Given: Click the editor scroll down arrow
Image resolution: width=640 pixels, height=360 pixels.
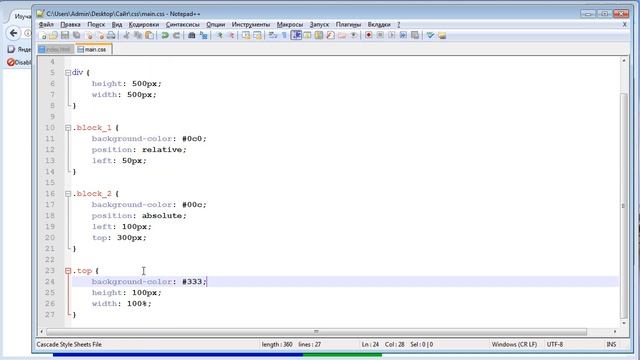Looking at the screenshot, I should 623,323.
